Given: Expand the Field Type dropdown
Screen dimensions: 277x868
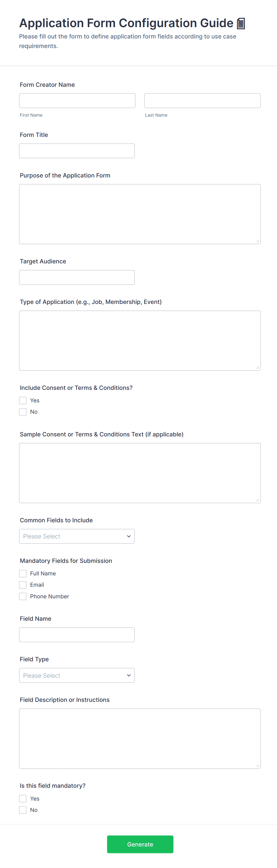Looking at the screenshot, I should point(77,675).
